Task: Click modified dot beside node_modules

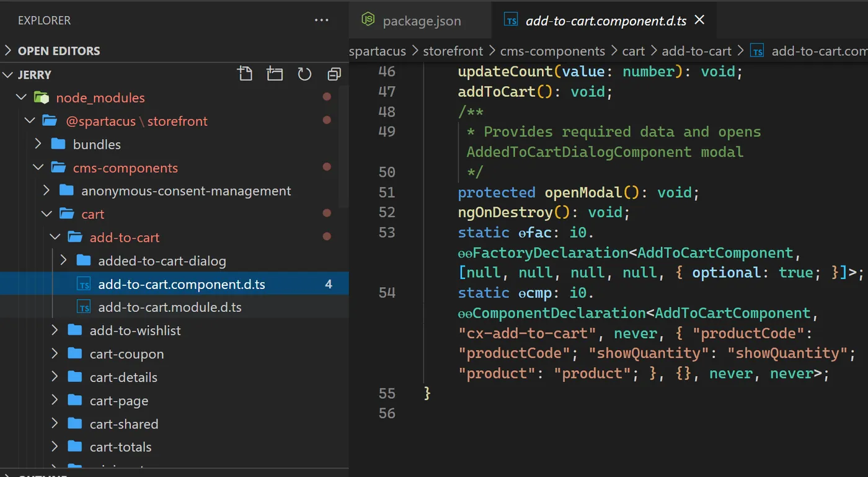Action: pos(327,97)
